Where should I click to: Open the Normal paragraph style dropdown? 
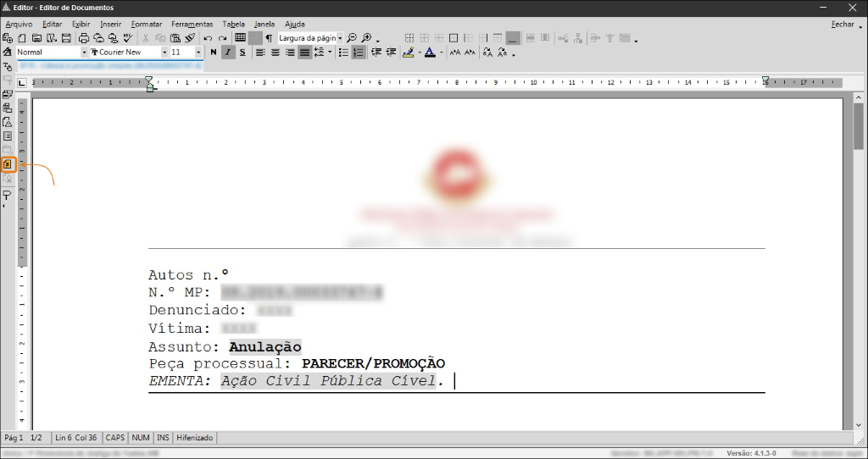[84, 52]
